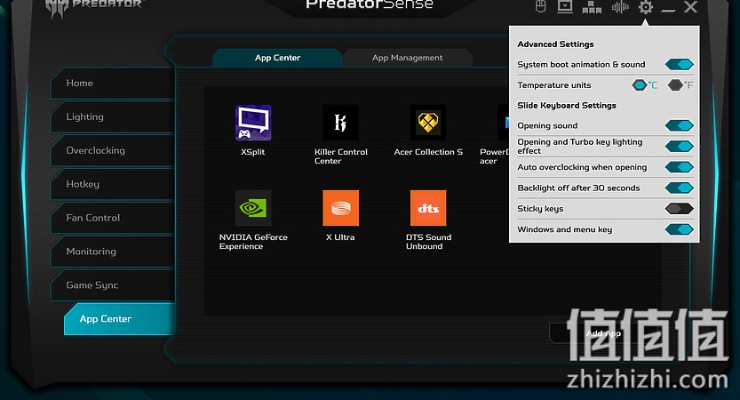The image size is (740, 400).
Task: Open the sound wave icon in title bar
Action: coord(620,7)
